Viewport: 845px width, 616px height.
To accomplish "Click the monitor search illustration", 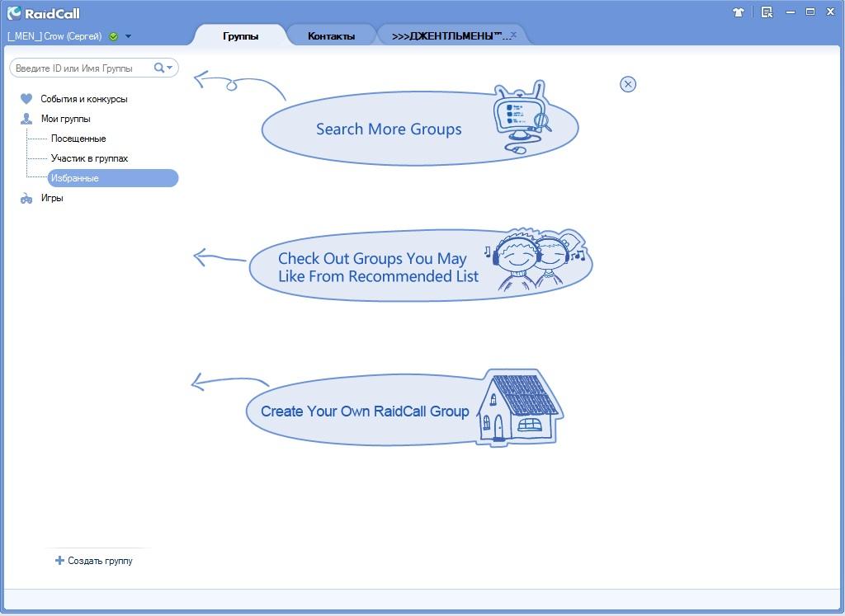I will pyautogui.click(x=522, y=117).
